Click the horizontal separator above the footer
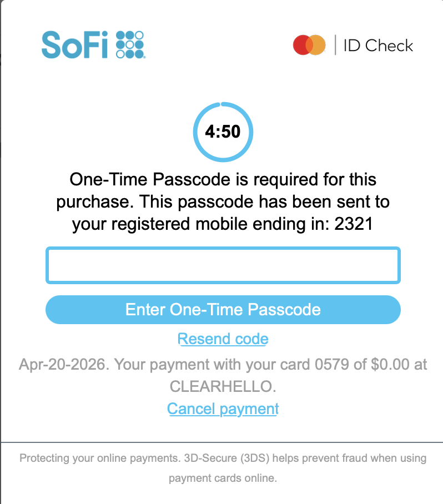443x504 pixels. (222, 442)
